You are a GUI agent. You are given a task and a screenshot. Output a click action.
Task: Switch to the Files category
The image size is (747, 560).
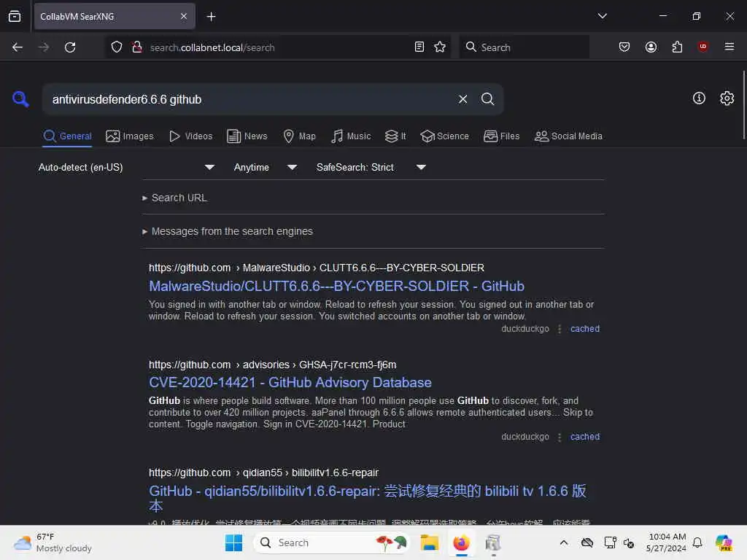(501, 136)
